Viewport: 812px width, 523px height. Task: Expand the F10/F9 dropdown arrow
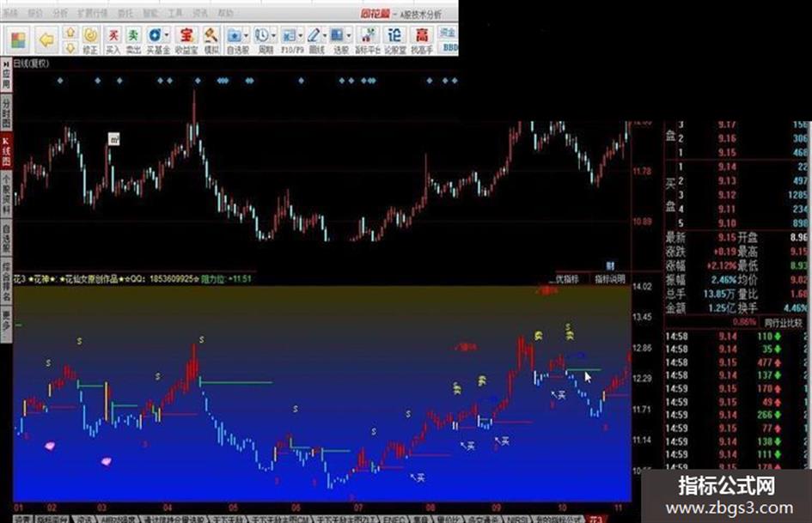click(301, 35)
